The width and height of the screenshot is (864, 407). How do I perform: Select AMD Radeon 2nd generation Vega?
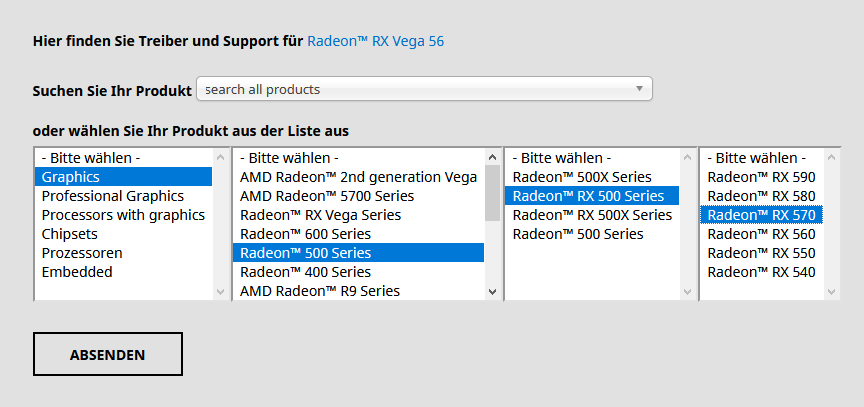point(358,177)
